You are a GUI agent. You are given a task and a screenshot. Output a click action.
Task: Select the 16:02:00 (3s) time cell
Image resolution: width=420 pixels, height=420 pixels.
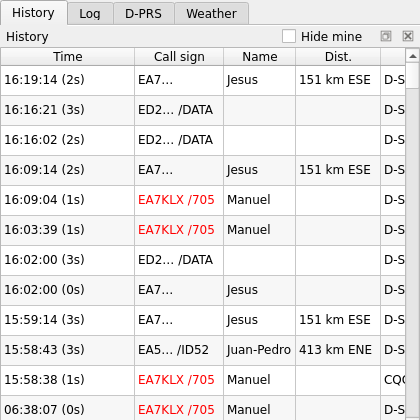pyautogui.click(x=68, y=260)
